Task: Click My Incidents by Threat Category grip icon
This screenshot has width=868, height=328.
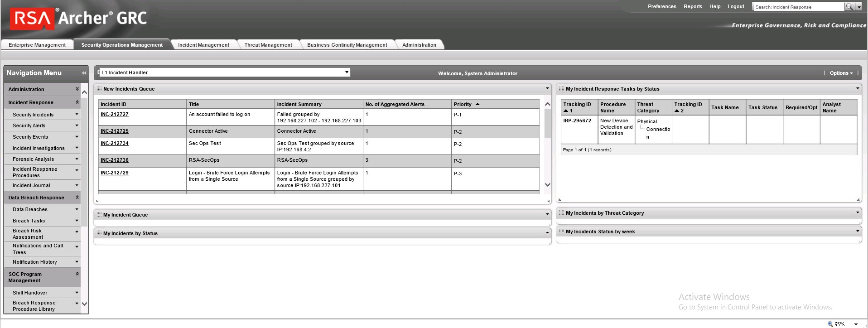Action: (561, 213)
